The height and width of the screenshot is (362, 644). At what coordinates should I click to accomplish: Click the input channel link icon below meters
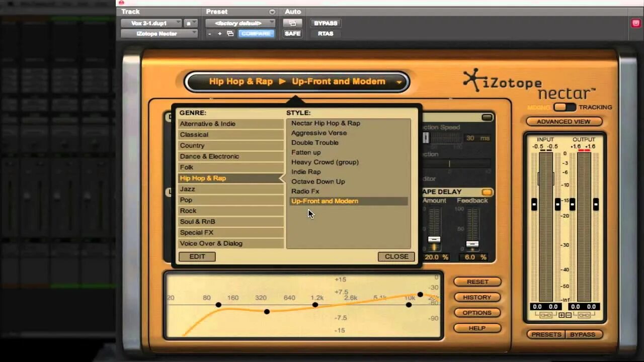coord(545,315)
